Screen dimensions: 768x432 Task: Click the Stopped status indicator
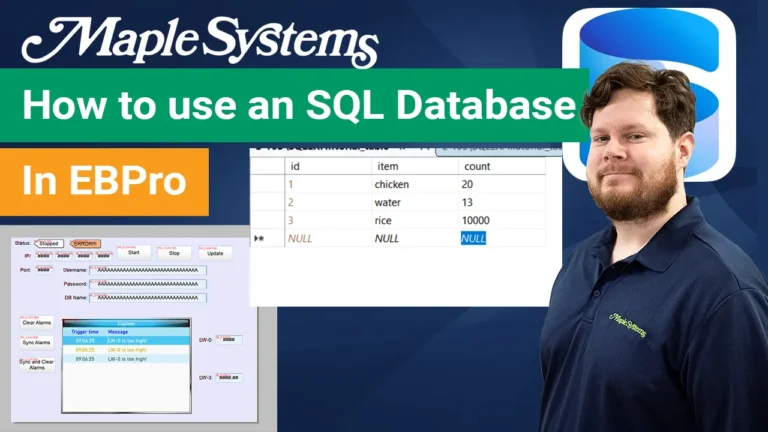pyautogui.click(x=48, y=243)
